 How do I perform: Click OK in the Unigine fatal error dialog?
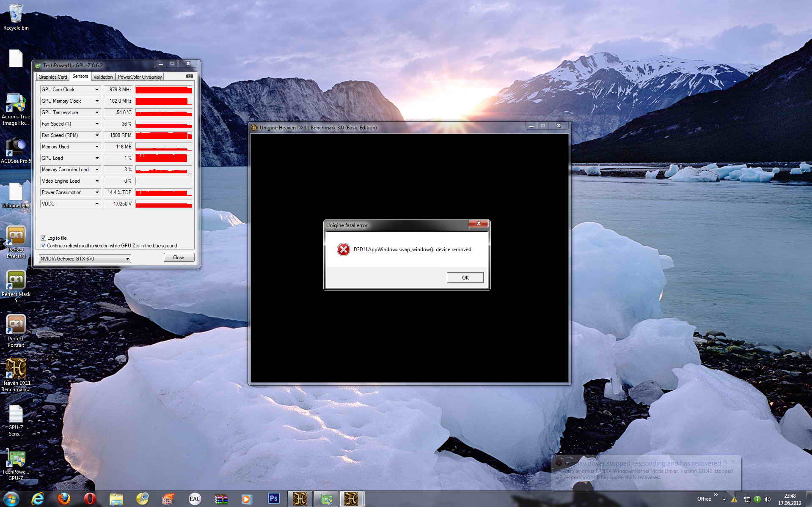pyautogui.click(x=465, y=277)
